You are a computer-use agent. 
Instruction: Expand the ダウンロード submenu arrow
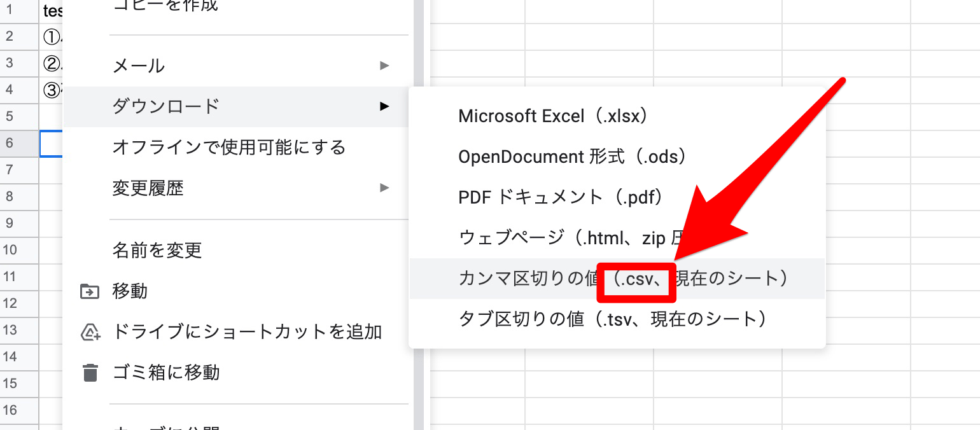(x=384, y=106)
